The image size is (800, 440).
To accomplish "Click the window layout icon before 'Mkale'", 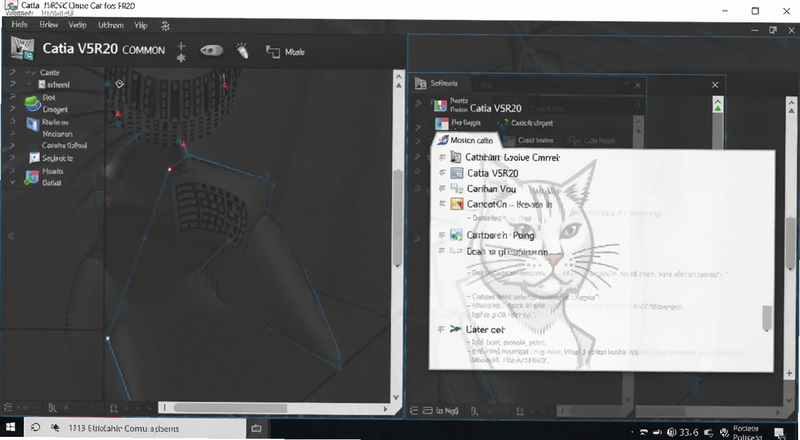I will [273, 51].
